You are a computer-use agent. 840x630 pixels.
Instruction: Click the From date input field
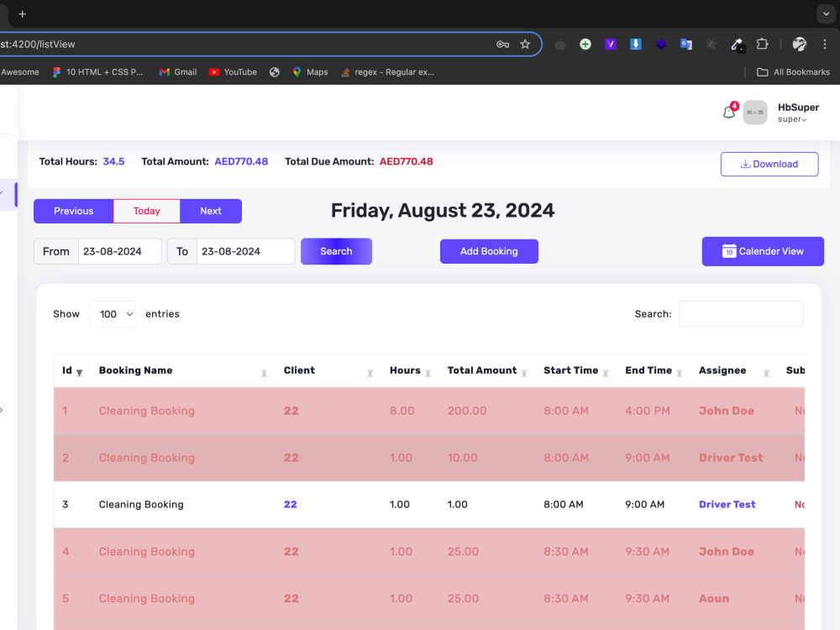coord(119,251)
